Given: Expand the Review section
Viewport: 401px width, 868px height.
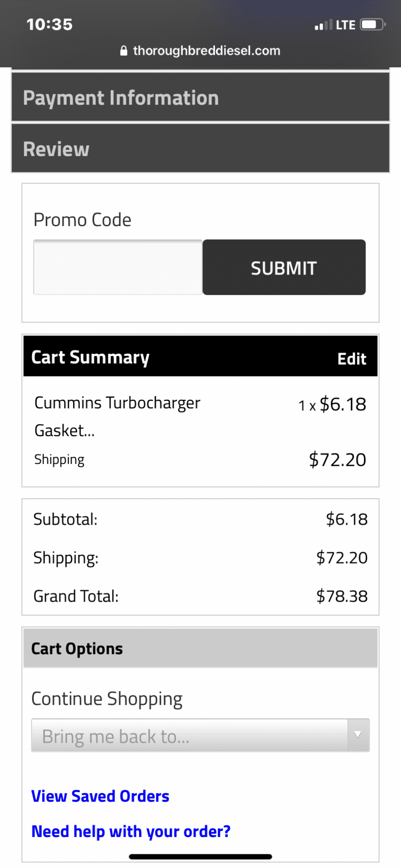Looking at the screenshot, I should [200, 149].
